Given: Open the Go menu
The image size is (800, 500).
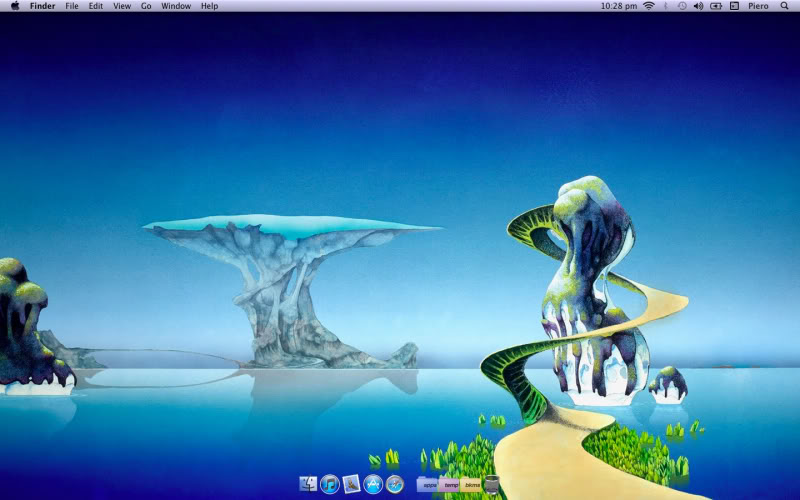Looking at the screenshot, I should tap(146, 6).
